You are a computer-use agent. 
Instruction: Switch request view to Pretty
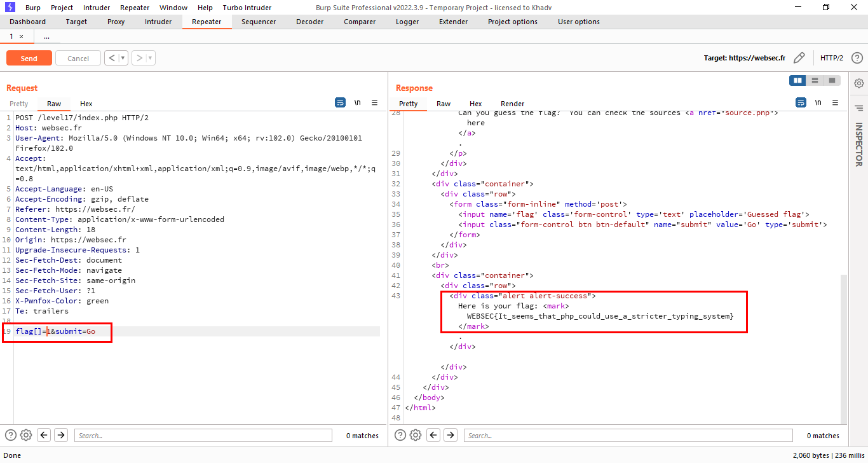pyautogui.click(x=19, y=104)
